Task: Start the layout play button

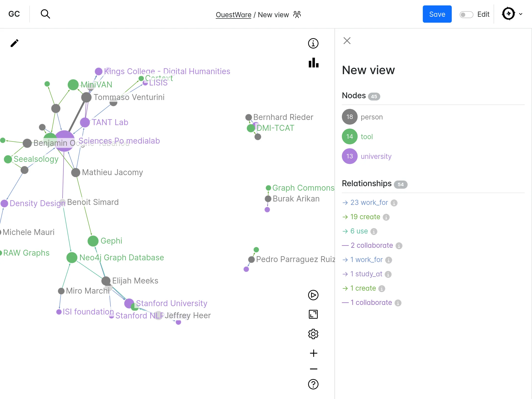Action: [313, 295]
